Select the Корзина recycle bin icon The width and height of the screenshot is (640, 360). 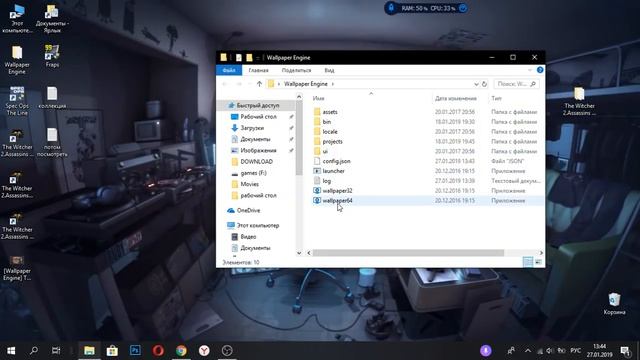[614, 304]
